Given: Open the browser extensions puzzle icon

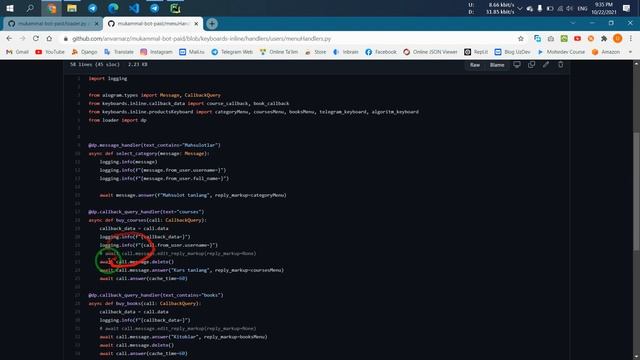Looking at the screenshot, I should [604, 38].
